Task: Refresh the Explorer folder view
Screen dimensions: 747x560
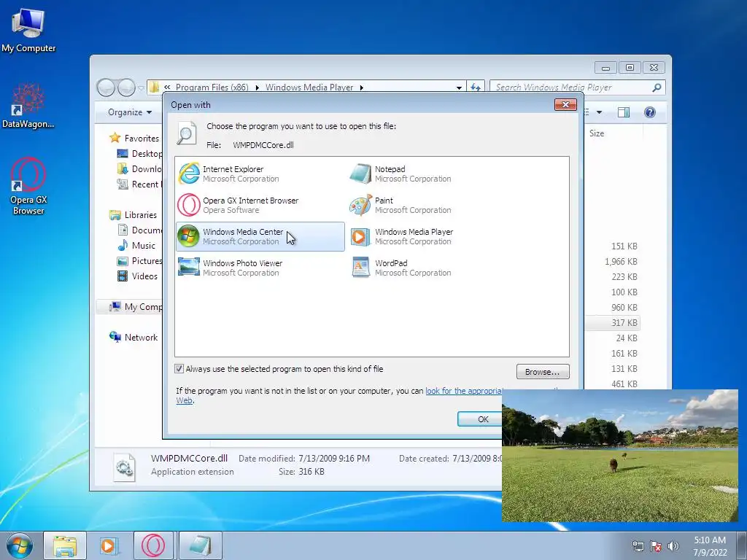Action: click(476, 87)
